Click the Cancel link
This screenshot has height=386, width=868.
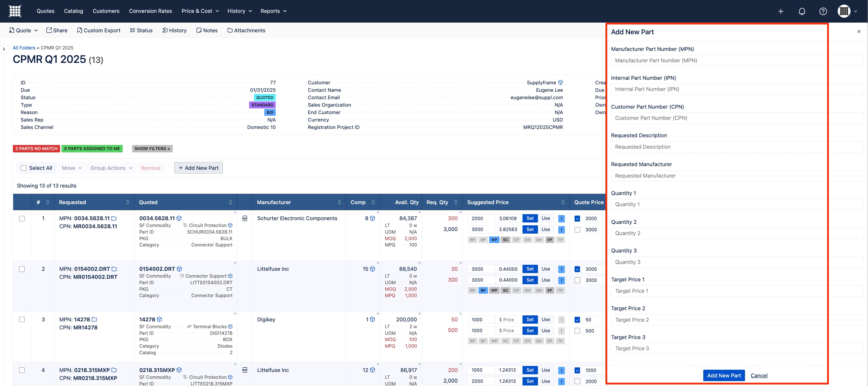[759, 375]
